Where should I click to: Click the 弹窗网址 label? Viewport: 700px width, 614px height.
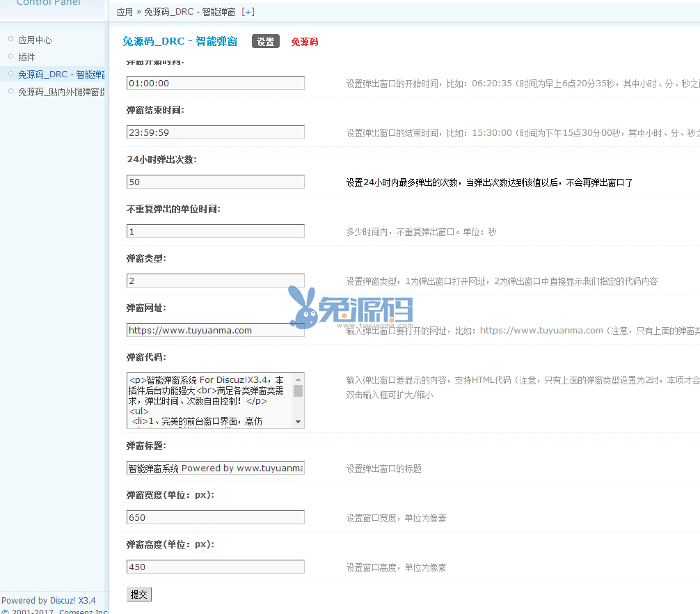point(146,308)
